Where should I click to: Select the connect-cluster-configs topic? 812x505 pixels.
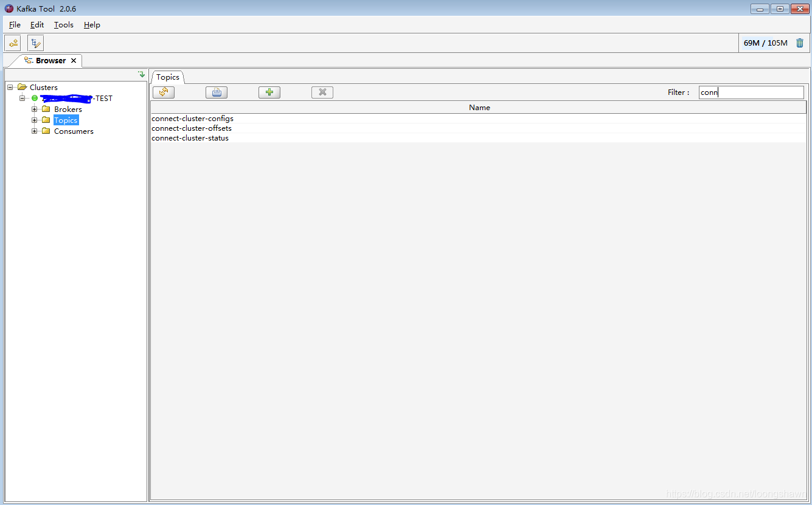pos(479,119)
